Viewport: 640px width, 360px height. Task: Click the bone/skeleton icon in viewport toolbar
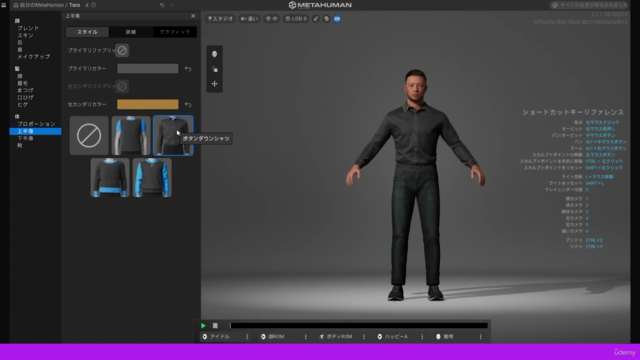(316, 19)
